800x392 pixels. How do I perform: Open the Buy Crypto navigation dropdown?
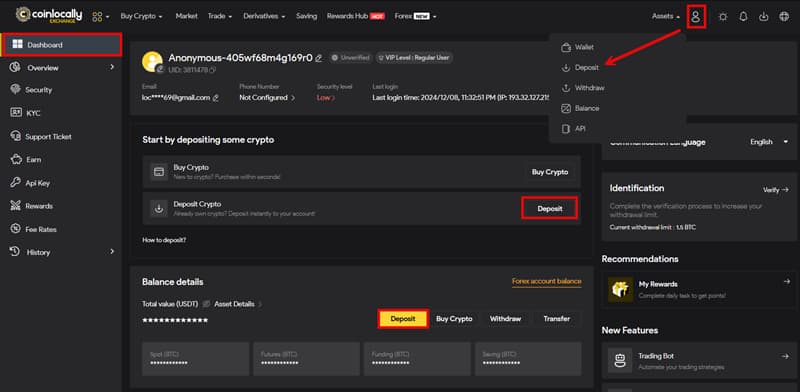[x=141, y=16]
